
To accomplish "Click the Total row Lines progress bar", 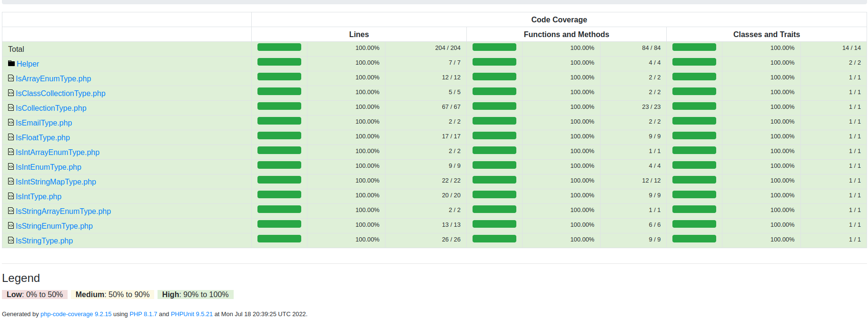I will pyautogui.click(x=279, y=47).
